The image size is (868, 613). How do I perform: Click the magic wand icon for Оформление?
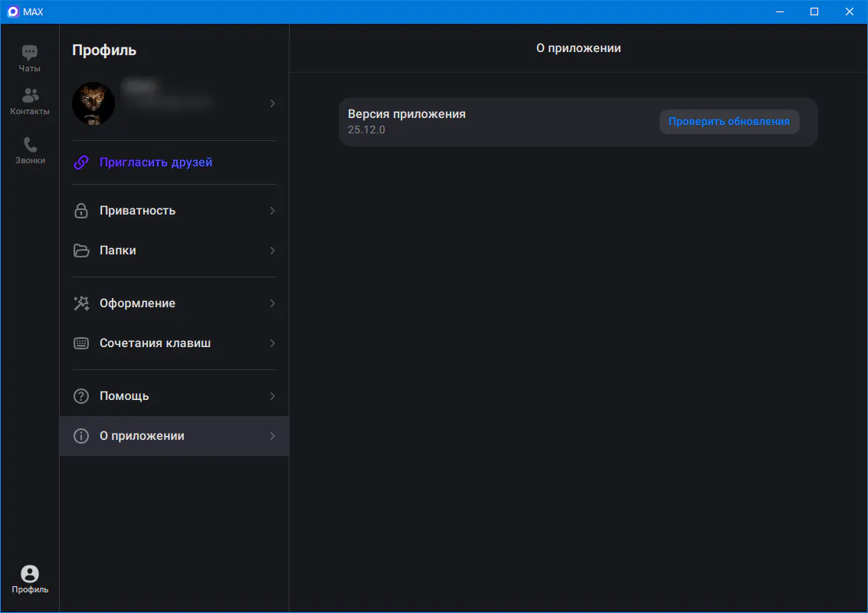tap(81, 303)
